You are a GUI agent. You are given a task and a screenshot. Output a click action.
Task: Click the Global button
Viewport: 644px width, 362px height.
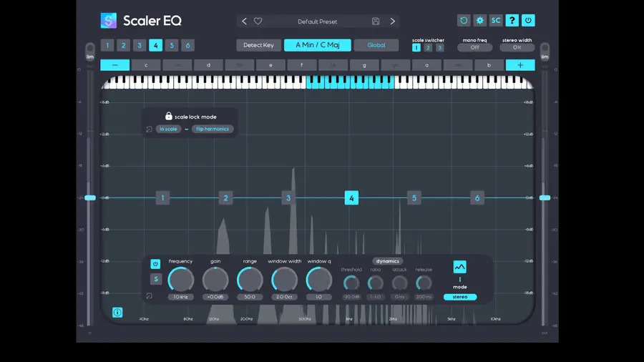tap(376, 45)
